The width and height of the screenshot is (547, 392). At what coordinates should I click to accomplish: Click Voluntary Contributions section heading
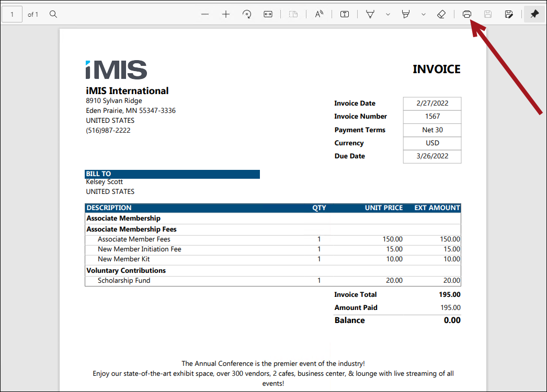[126, 271]
